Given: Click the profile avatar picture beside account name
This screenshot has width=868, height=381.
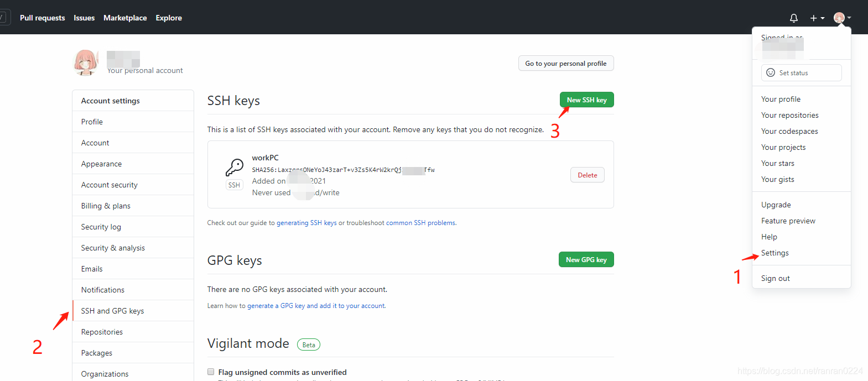Looking at the screenshot, I should [86, 62].
